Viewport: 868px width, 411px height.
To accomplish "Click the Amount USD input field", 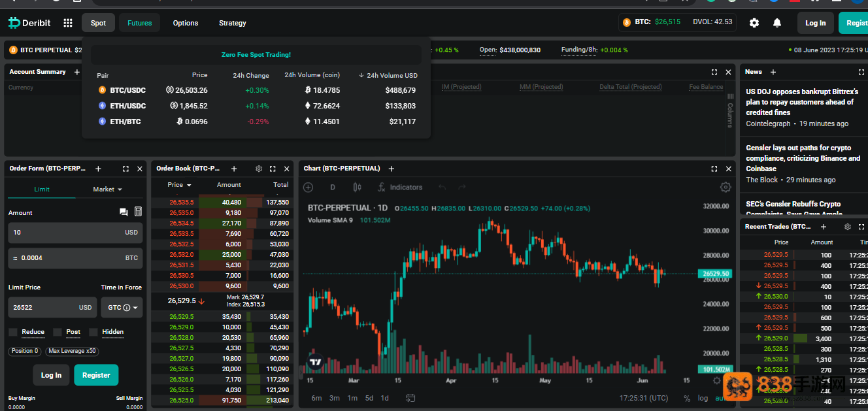I will tap(75, 233).
